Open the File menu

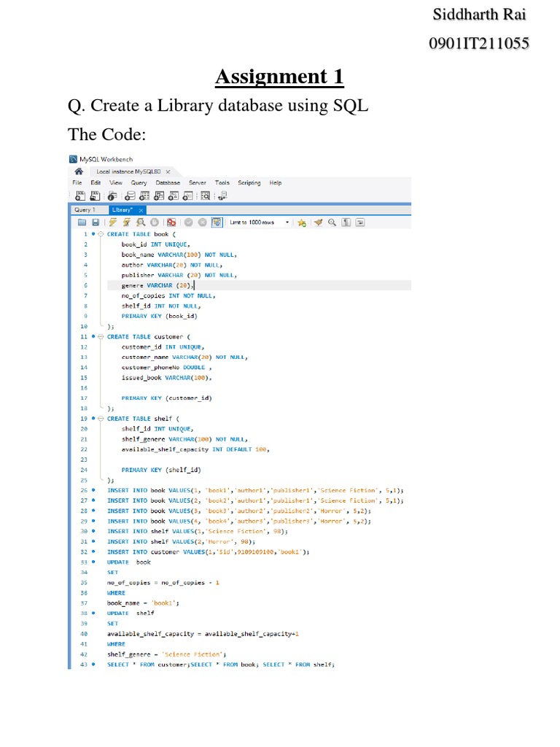point(77,182)
